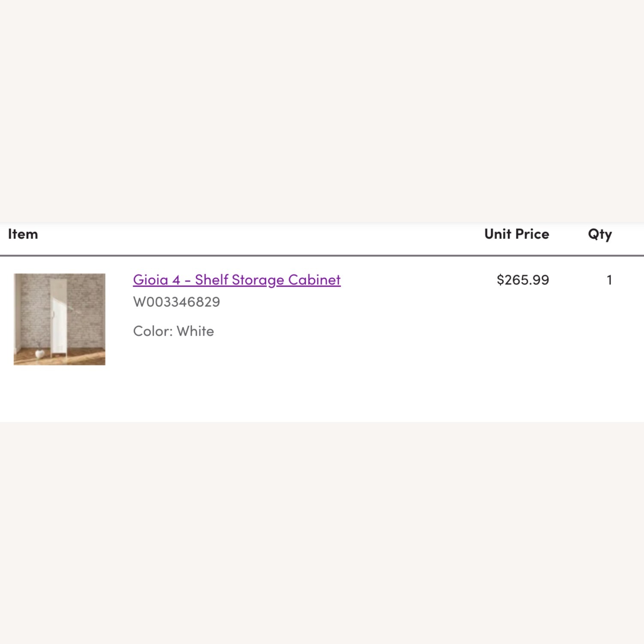
Task: Select the $265.99 unit price value
Action: coord(522,279)
